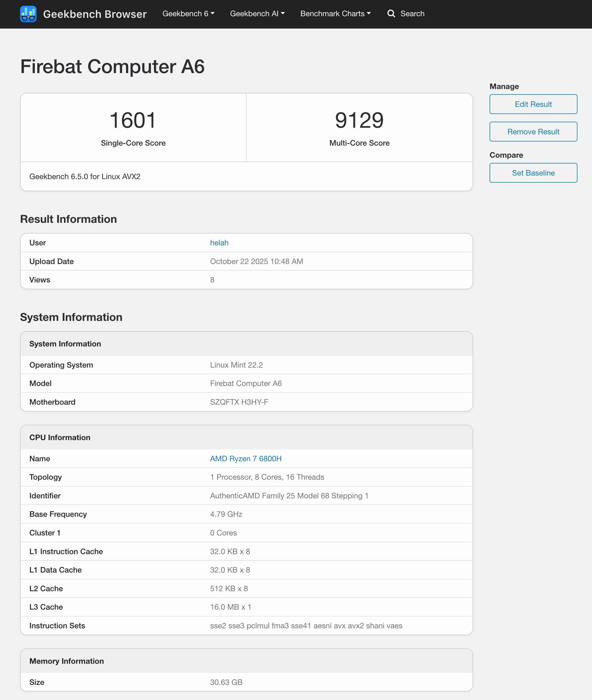The height and width of the screenshot is (700, 592).
Task: Click the Geekbench 6.5.0 for Linux AVX2 text
Action: point(85,177)
